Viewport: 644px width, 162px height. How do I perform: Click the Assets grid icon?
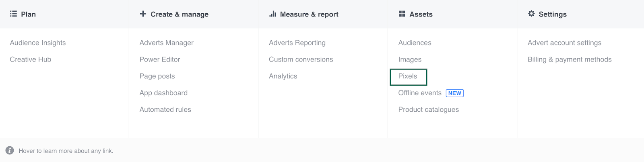(402, 14)
